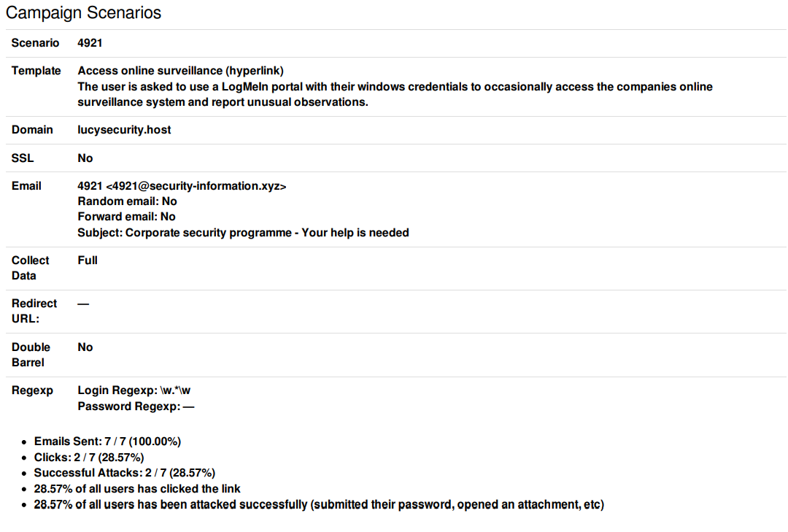
Task: Click the users has clicked the link bullet
Action: [137, 489]
